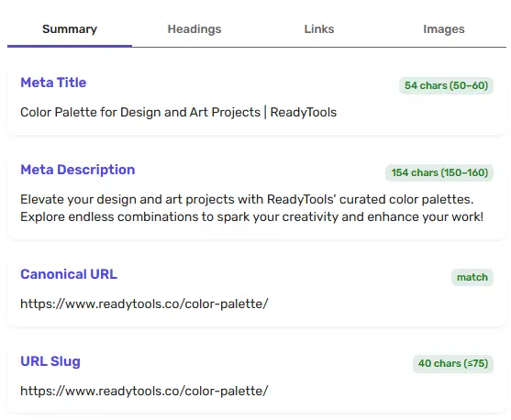Click the Meta Description heading
The image size is (511, 420).
point(78,170)
